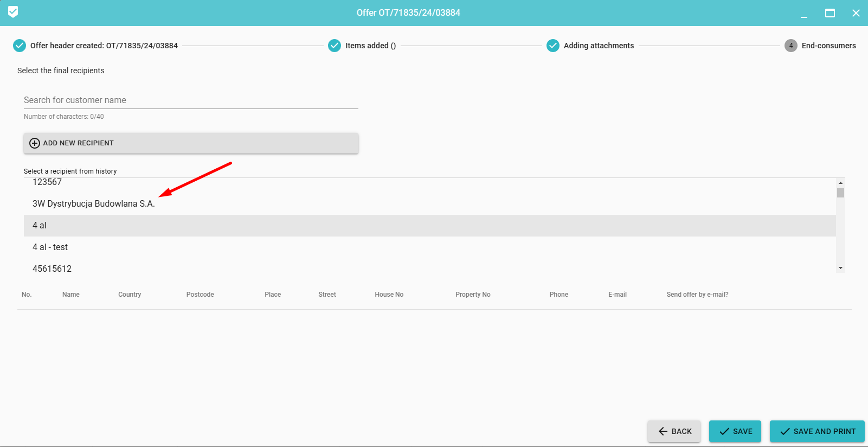Go to the Adding attachments step label
The image size is (868, 447).
point(599,46)
